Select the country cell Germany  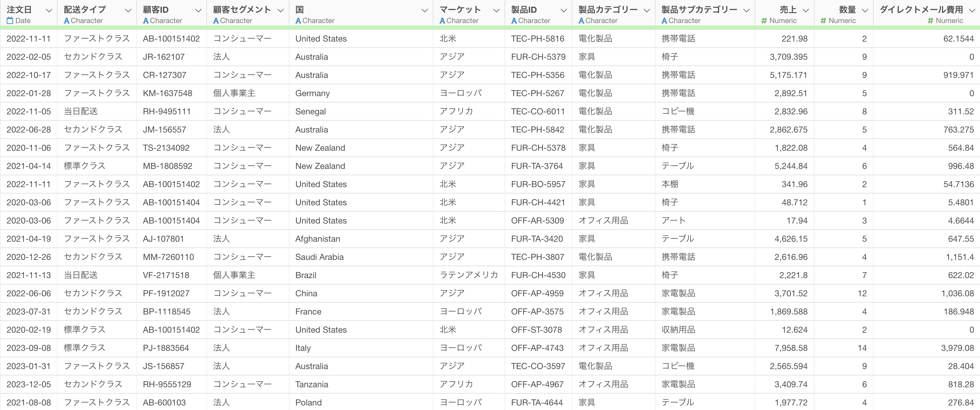click(x=312, y=93)
